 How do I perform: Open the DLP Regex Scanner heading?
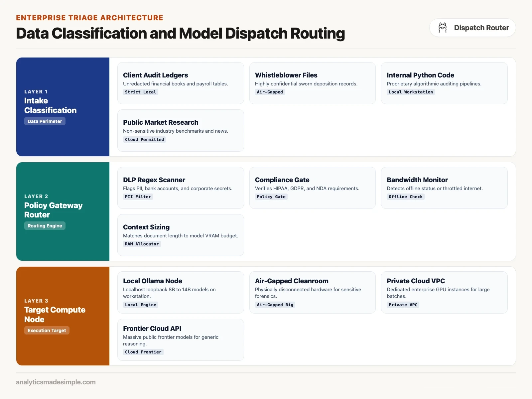pyautogui.click(x=154, y=180)
